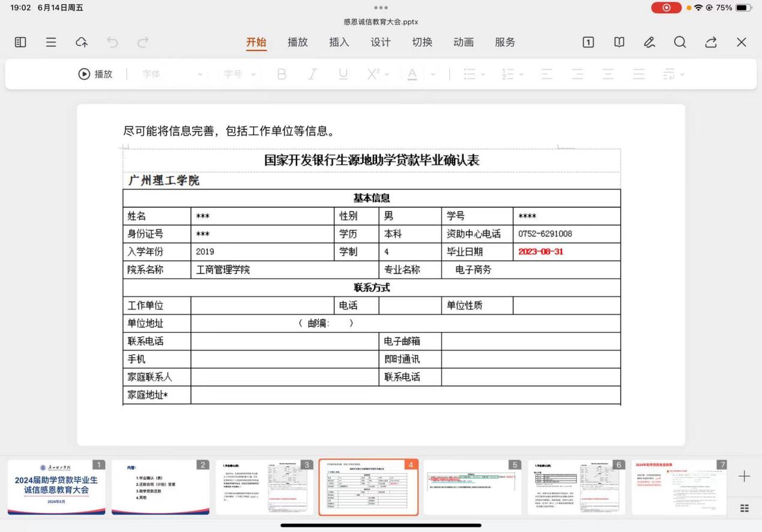
Task: Open the search magnifier icon
Action: 680,42
